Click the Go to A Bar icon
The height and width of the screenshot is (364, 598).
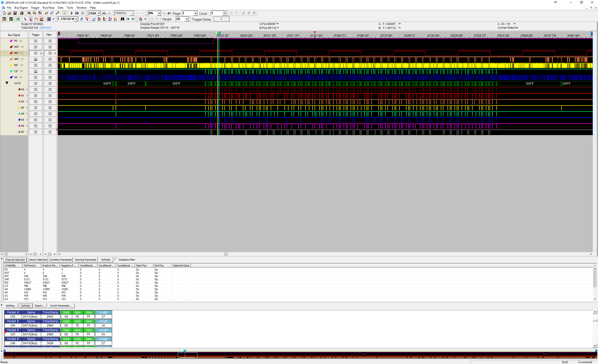pyautogui.click(x=99, y=19)
